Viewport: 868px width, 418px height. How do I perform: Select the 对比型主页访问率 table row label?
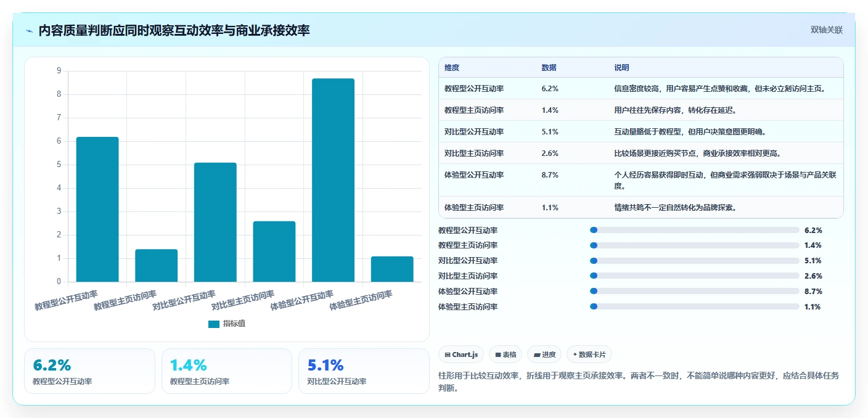click(x=474, y=154)
